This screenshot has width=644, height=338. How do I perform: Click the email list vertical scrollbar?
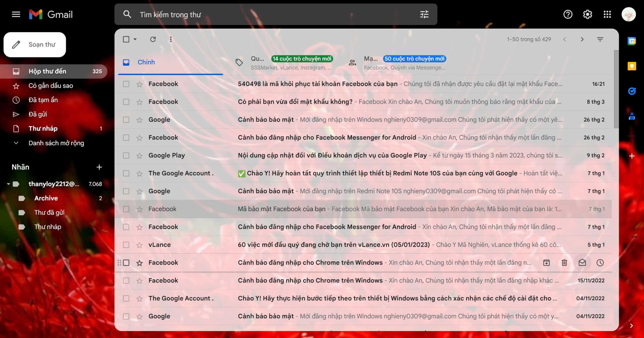pyautogui.click(x=616, y=89)
